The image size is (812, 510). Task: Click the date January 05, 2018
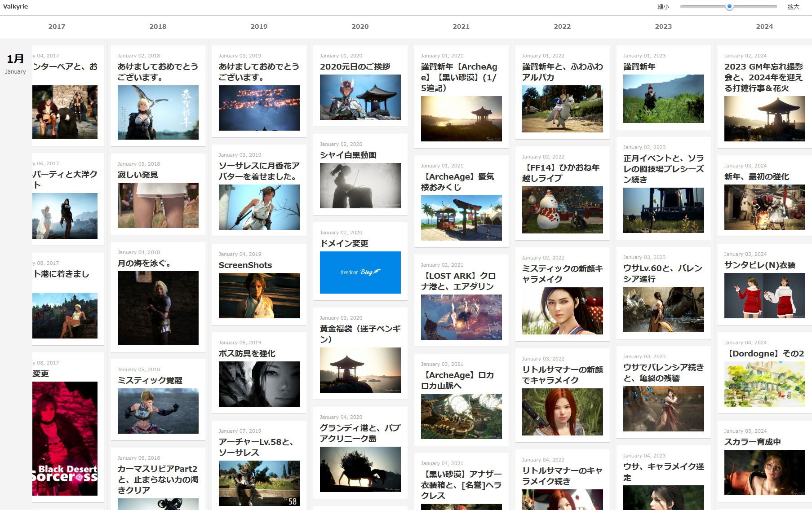click(139, 369)
